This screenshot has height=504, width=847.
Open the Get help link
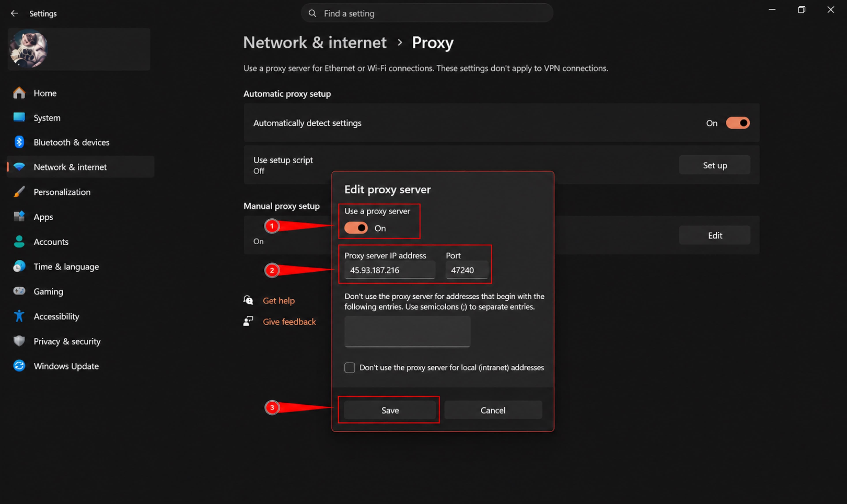coord(279,301)
